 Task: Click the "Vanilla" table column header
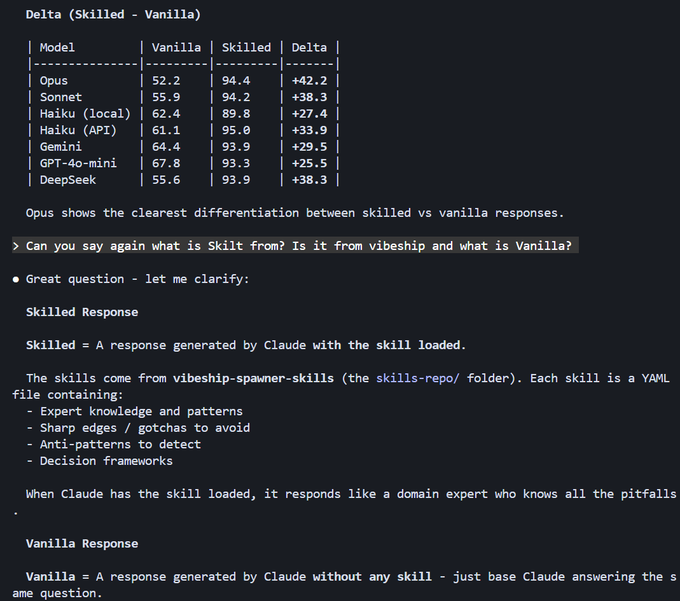pyautogui.click(x=176, y=47)
